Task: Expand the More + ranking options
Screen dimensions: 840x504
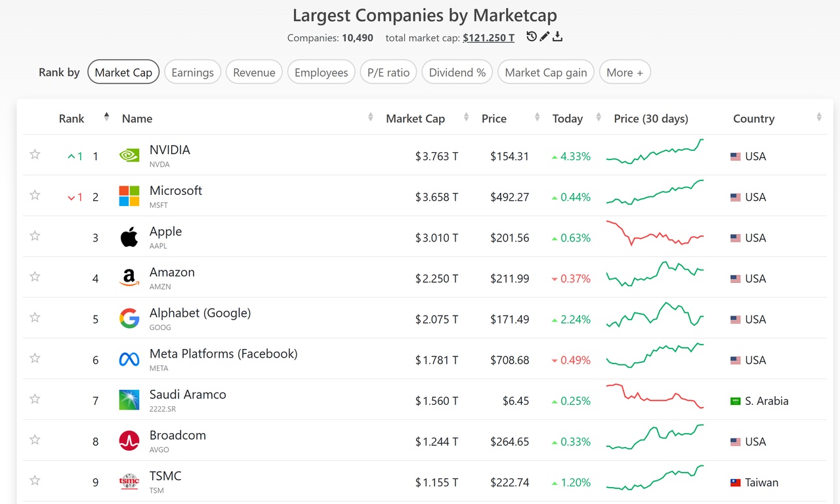Action: pyautogui.click(x=625, y=72)
